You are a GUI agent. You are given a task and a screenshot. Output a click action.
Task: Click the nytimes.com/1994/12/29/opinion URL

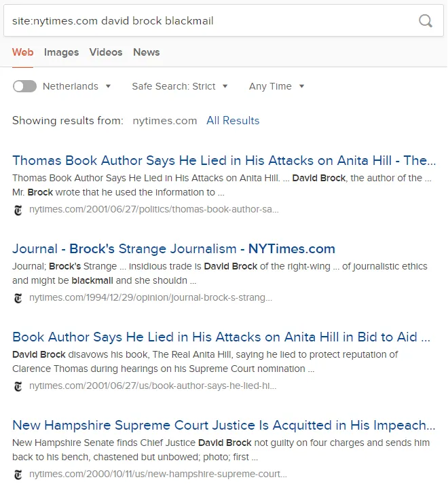point(151,297)
